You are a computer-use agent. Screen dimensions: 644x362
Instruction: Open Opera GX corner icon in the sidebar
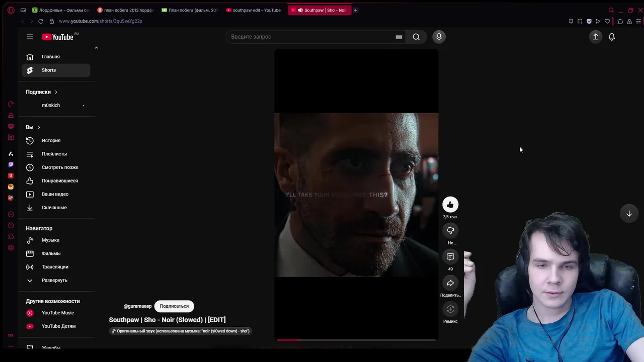11,335
